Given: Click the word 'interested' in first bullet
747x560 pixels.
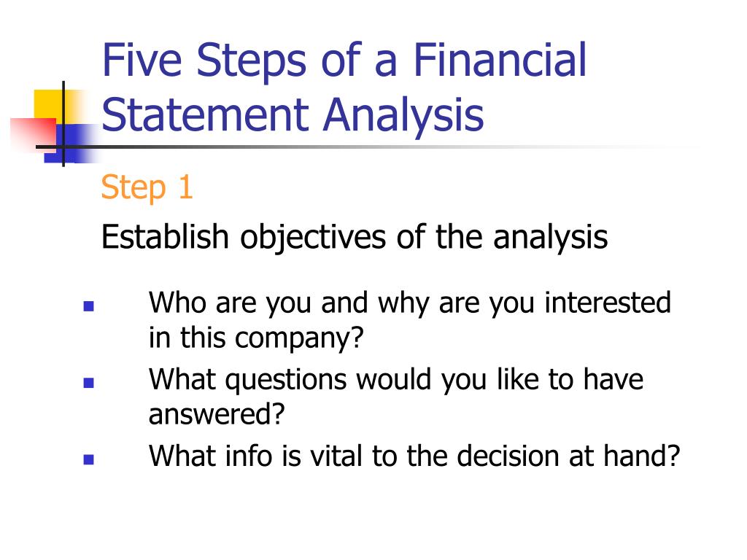Looking at the screenshot, I should click(608, 303).
